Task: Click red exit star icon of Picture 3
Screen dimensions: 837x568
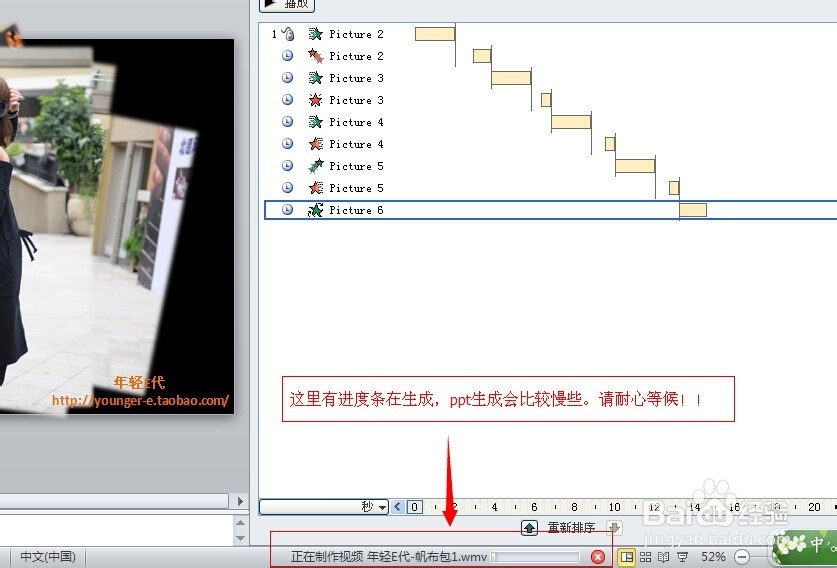Action: pos(315,100)
